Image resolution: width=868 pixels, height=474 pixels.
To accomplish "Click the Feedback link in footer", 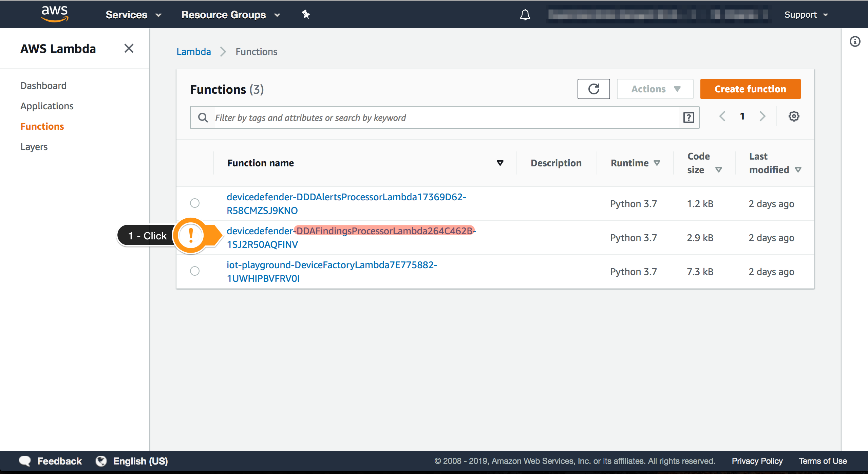I will pyautogui.click(x=59, y=461).
